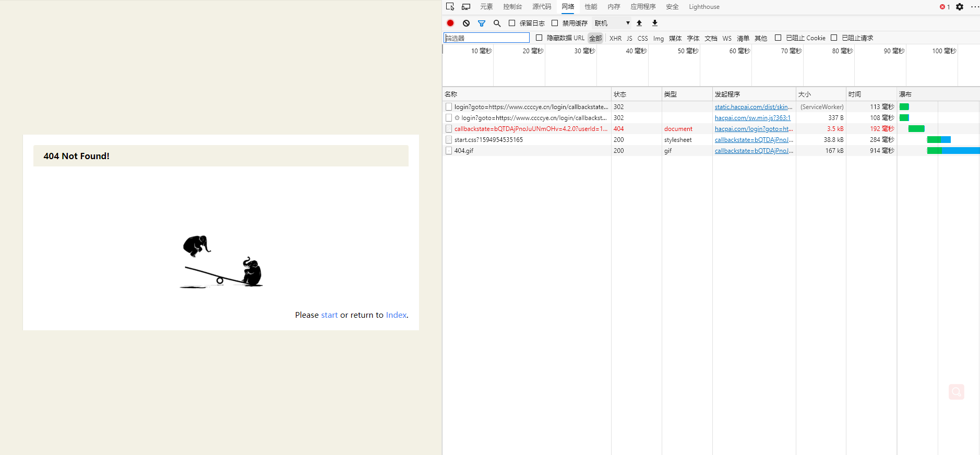Viewport: 980px width, 455px height.
Task: Toggle the network filter funnel icon
Action: coord(482,23)
